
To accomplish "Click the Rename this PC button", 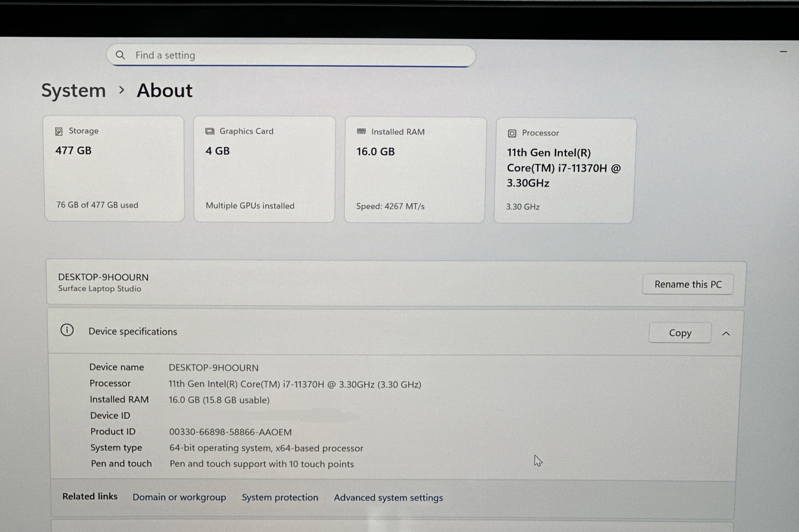I will pyautogui.click(x=688, y=284).
